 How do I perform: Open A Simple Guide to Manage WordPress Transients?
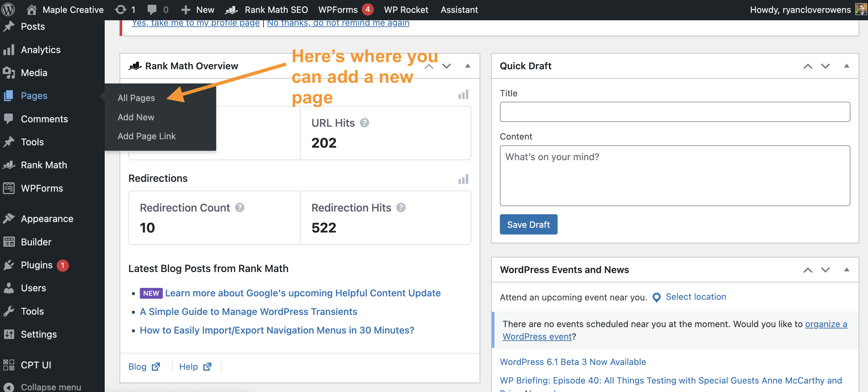(x=248, y=312)
